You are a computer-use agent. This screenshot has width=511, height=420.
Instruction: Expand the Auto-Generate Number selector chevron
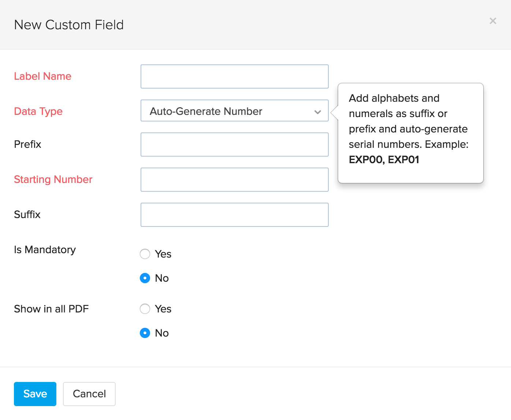317,112
